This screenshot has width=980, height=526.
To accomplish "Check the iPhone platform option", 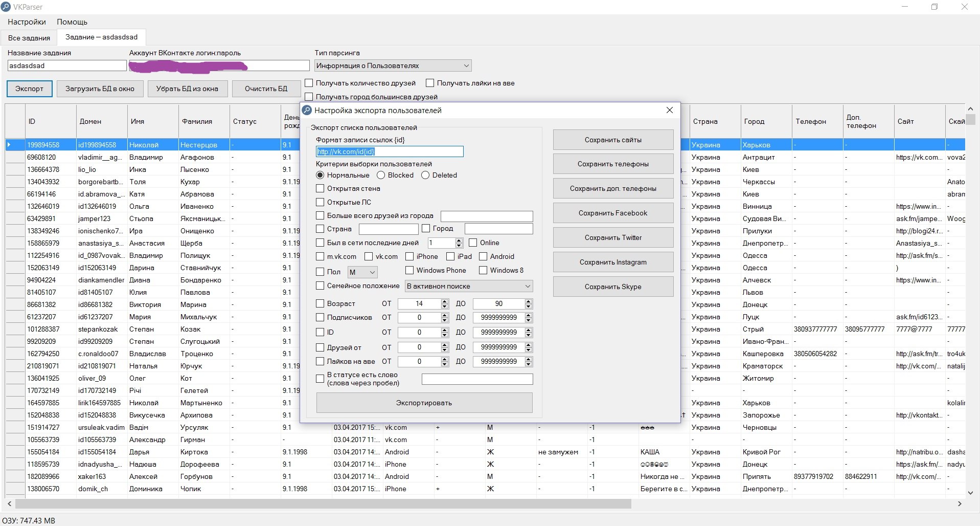I will (409, 256).
